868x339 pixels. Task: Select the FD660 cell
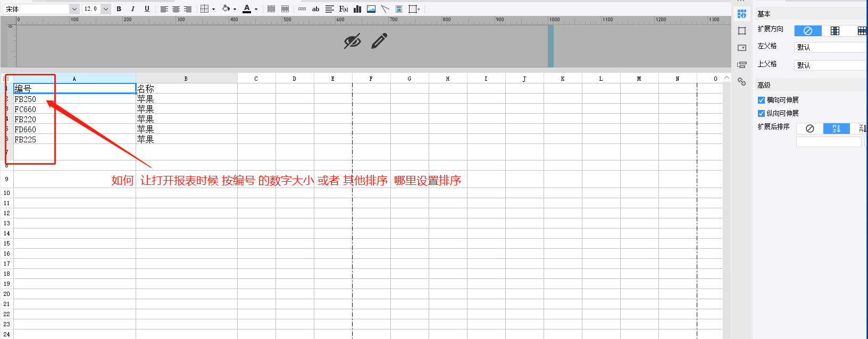(x=74, y=129)
